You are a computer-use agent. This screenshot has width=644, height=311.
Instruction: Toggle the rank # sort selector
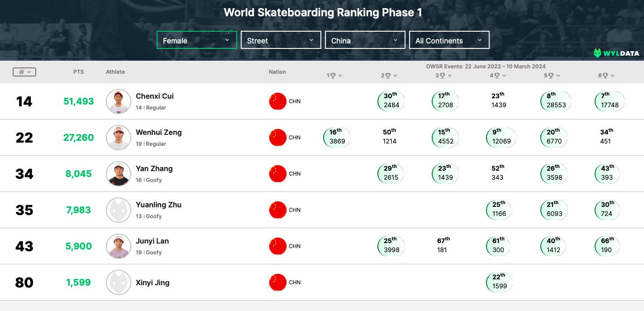pyautogui.click(x=24, y=72)
